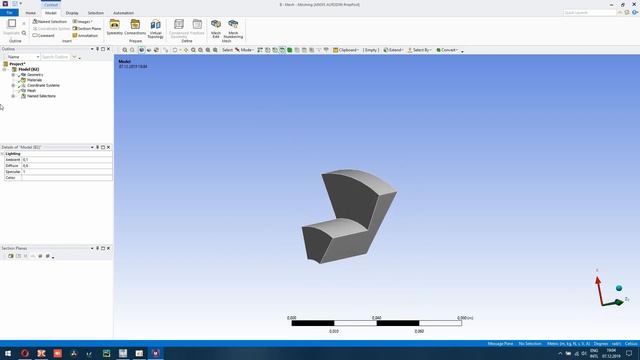Screen dimensions: 640x360
Task: Click the [Empty] clipboard button
Action: (x=371, y=50)
